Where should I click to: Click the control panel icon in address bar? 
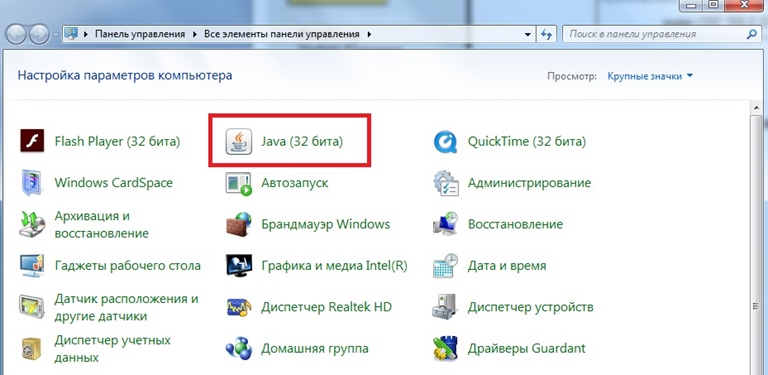tap(71, 34)
